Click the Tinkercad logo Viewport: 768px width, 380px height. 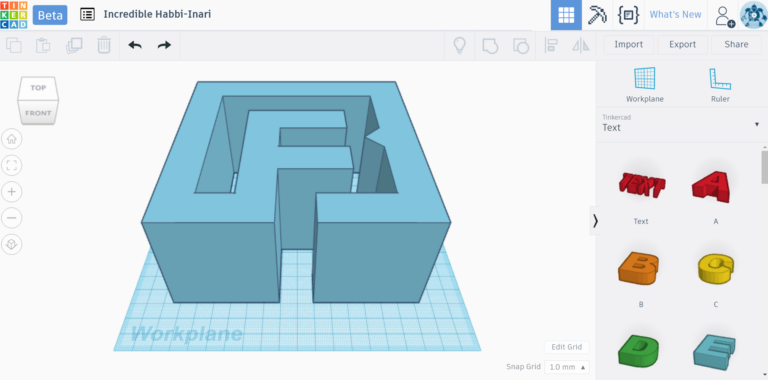[x=14, y=15]
